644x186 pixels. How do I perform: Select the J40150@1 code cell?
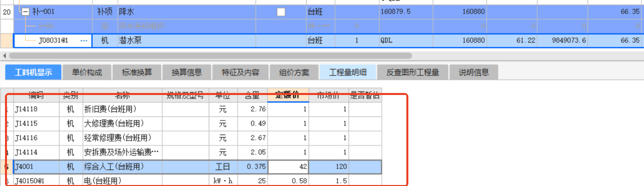36,180
